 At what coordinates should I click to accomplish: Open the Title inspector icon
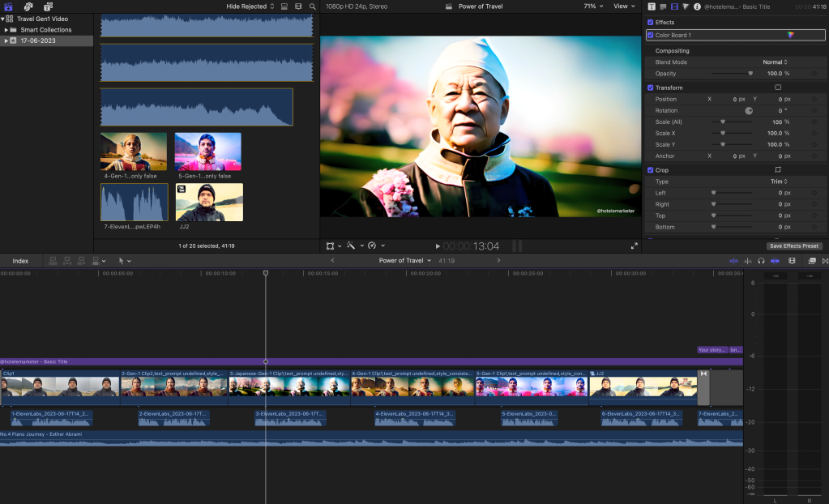663,6
